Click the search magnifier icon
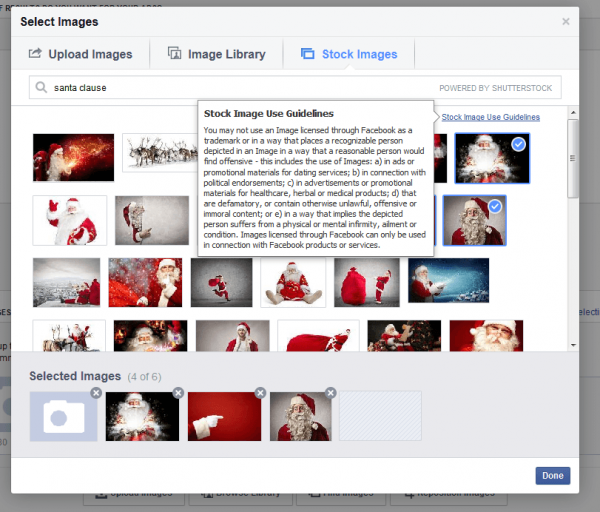 (x=41, y=88)
